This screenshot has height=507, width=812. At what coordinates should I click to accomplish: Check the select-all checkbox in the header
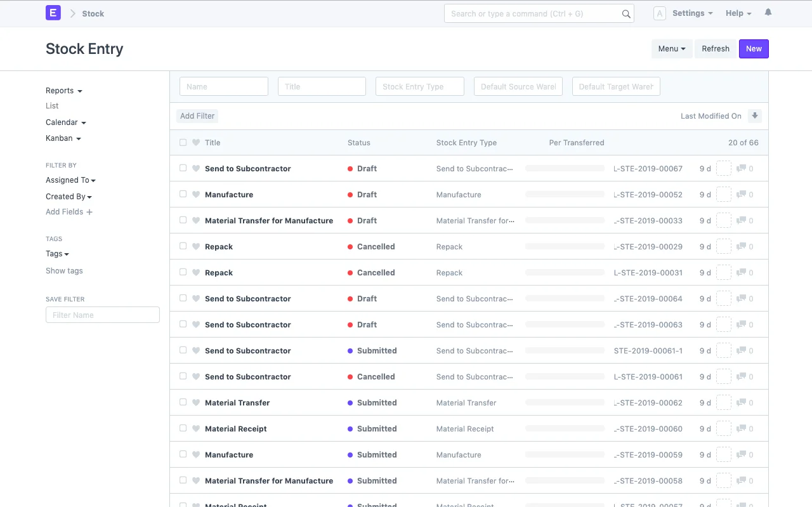[x=183, y=142]
